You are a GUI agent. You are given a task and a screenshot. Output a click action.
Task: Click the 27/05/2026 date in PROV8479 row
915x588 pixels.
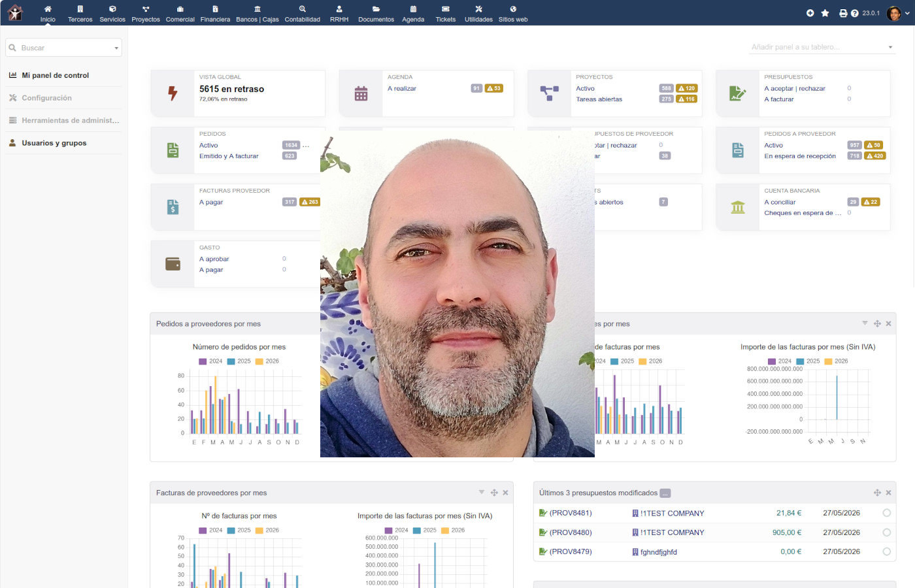[x=841, y=551]
